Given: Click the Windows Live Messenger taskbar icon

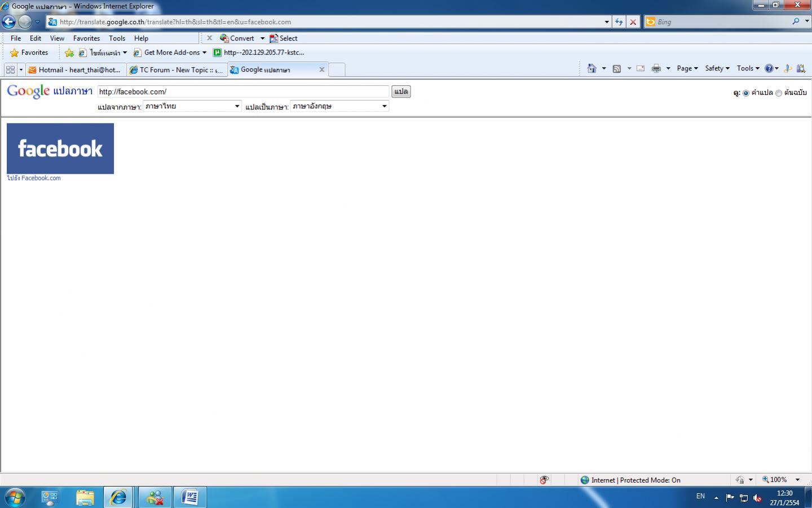Looking at the screenshot, I should click(155, 497).
